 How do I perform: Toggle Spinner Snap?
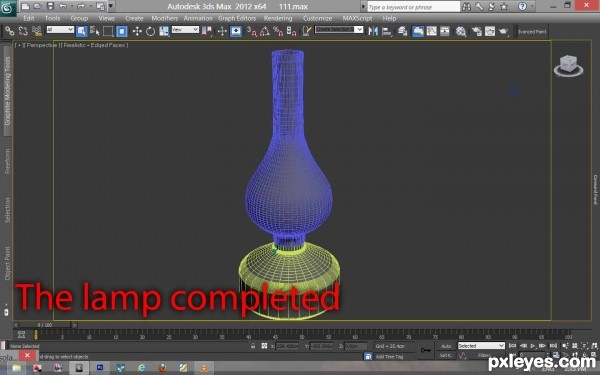pos(291,31)
